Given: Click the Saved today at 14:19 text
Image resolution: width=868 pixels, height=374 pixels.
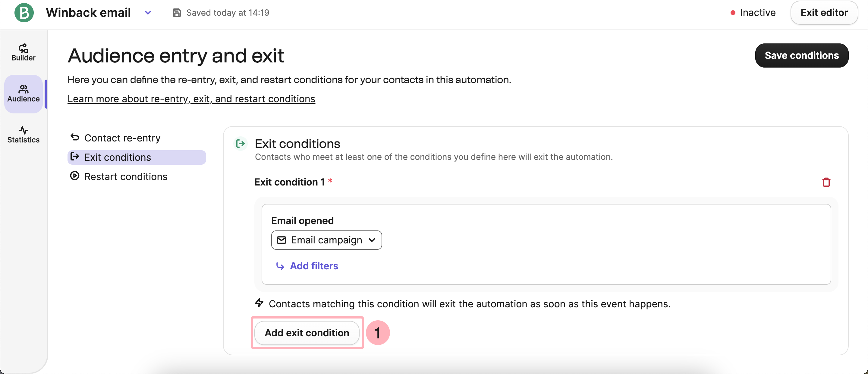Looking at the screenshot, I should click(x=228, y=13).
